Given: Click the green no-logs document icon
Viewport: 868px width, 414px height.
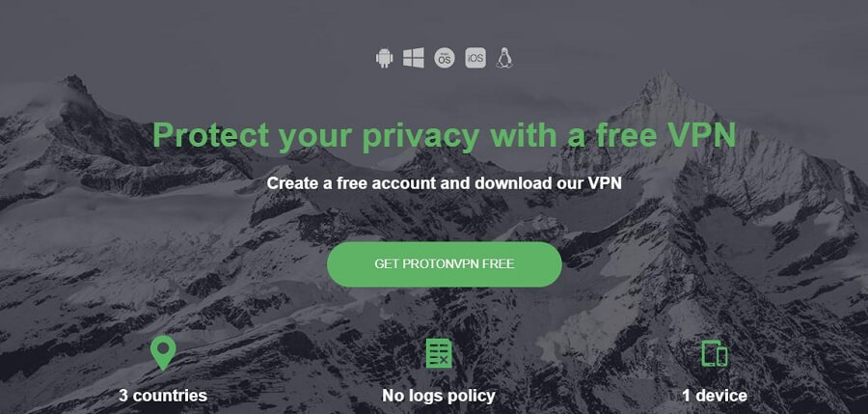Looking at the screenshot, I should 439,353.
